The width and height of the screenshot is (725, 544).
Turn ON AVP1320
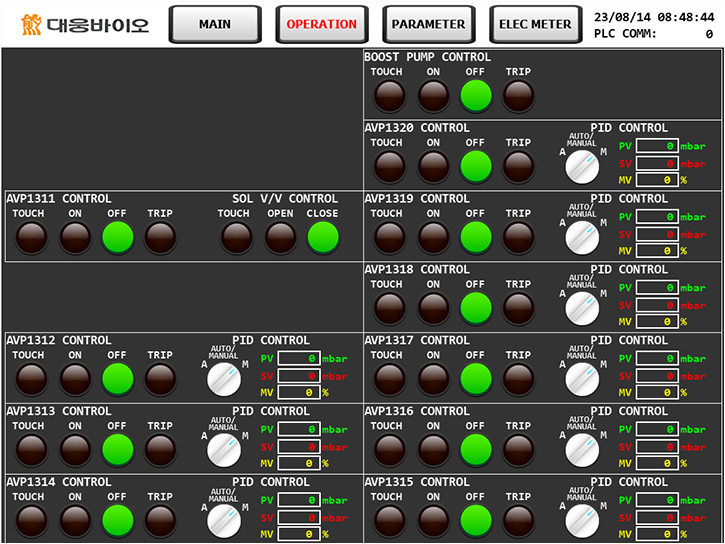(433, 166)
